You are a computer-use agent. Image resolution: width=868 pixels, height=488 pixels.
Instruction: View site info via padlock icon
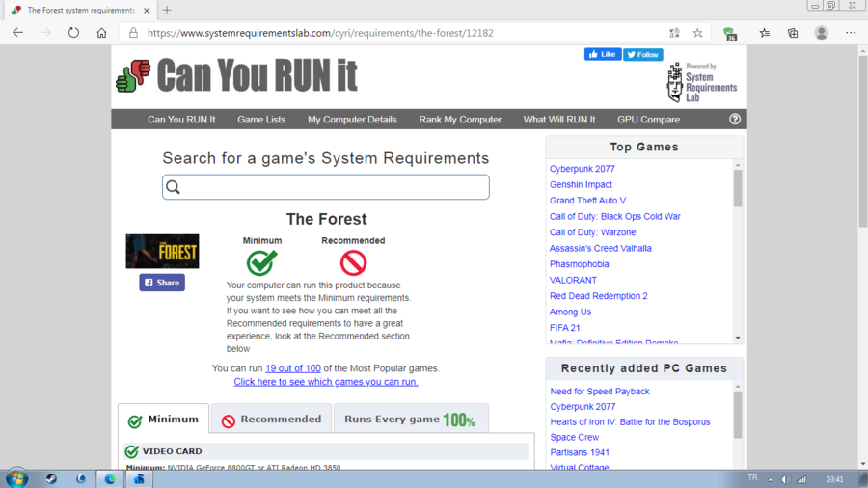click(x=133, y=33)
